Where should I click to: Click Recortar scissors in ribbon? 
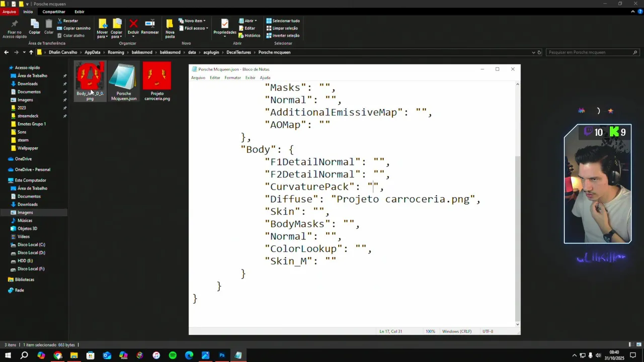(67, 21)
